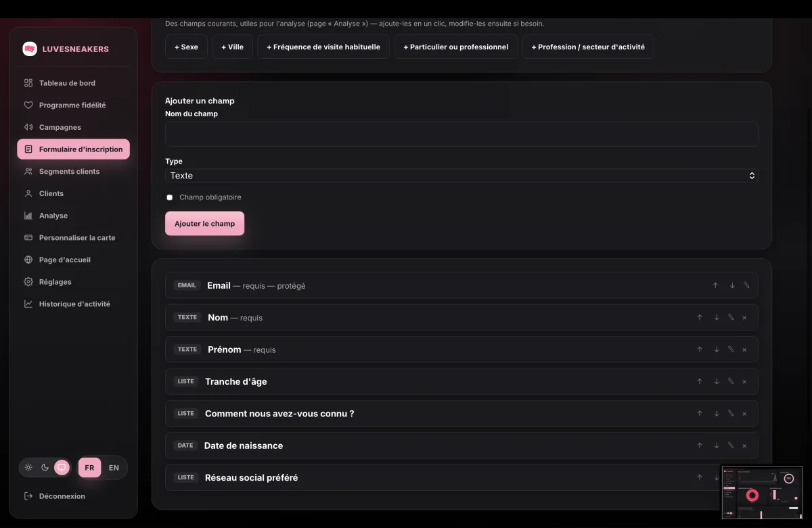Select the dark theme moon icon
Screen dimensions: 812x528
pyautogui.click(x=45, y=467)
